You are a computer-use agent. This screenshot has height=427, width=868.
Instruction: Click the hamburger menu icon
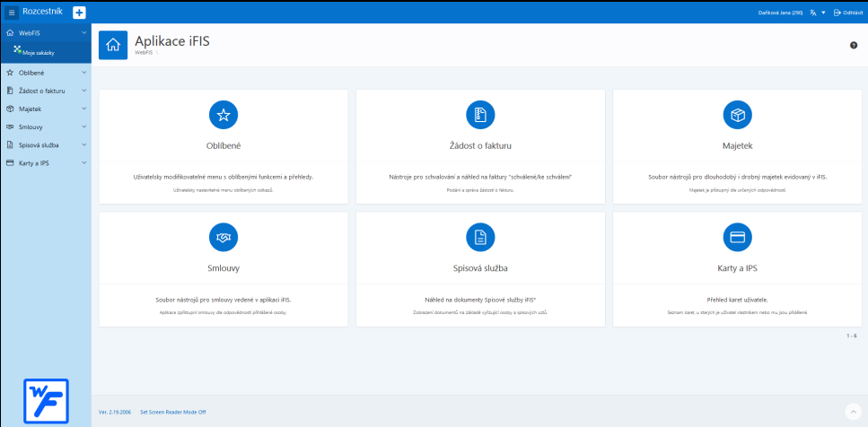pyautogui.click(x=12, y=13)
